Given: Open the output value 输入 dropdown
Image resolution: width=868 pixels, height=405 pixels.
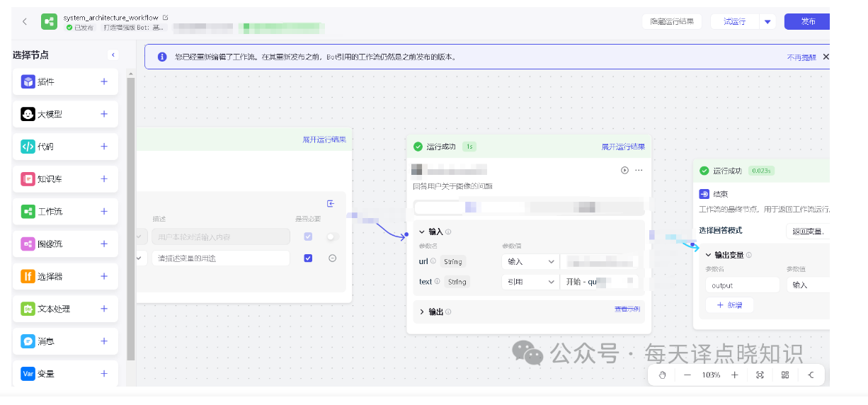Looking at the screenshot, I should [x=808, y=285].
